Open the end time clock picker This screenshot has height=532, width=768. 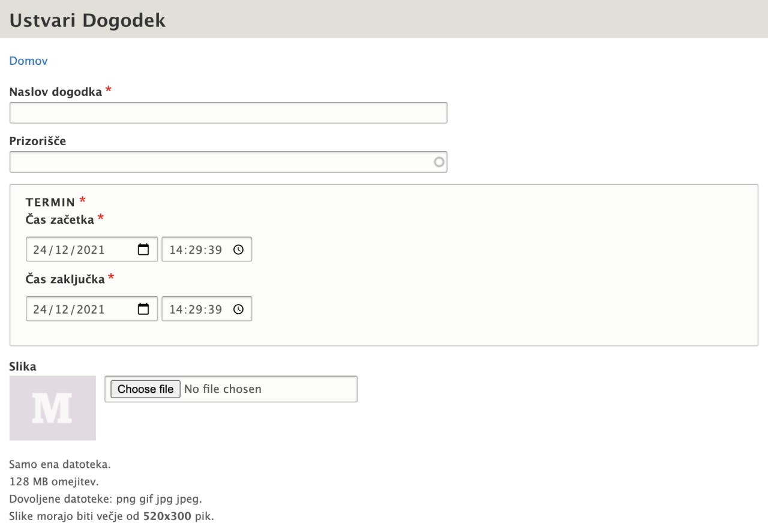click(238, 309)
